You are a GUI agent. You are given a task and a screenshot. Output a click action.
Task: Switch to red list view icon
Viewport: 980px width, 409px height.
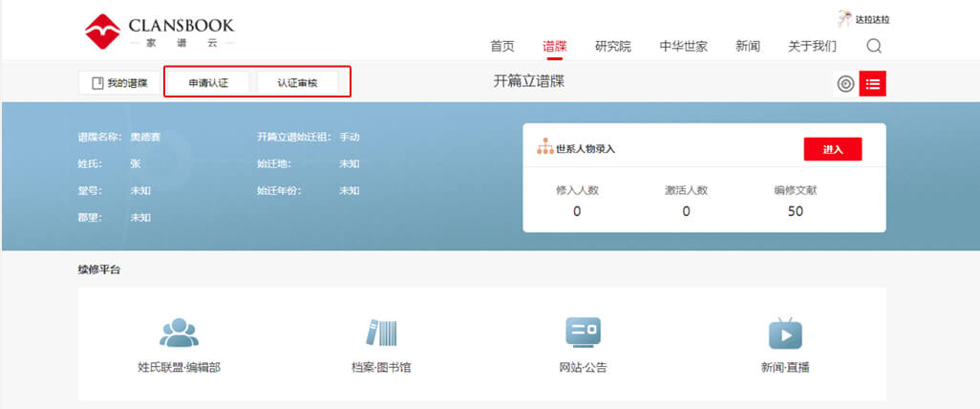tap(872, 84)
